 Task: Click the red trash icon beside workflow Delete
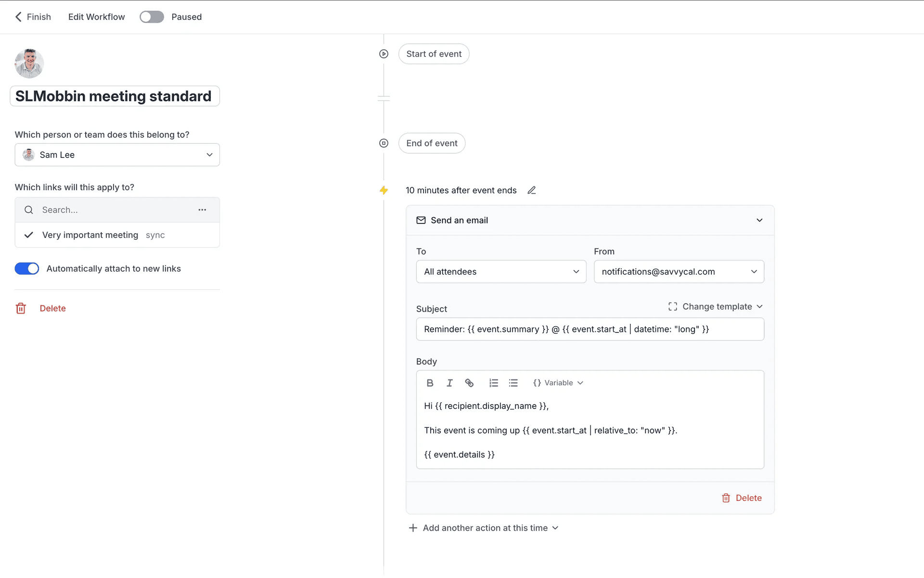[x=21, y=308]
